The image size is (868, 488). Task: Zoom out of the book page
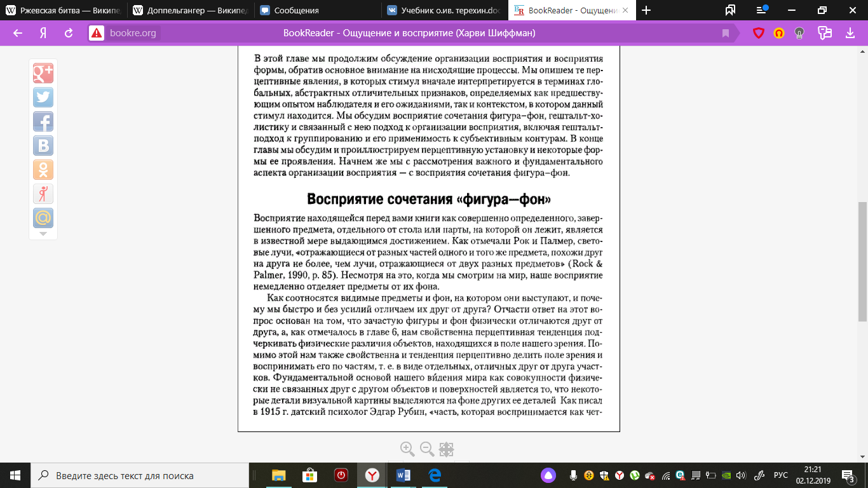tap(427, 449)
